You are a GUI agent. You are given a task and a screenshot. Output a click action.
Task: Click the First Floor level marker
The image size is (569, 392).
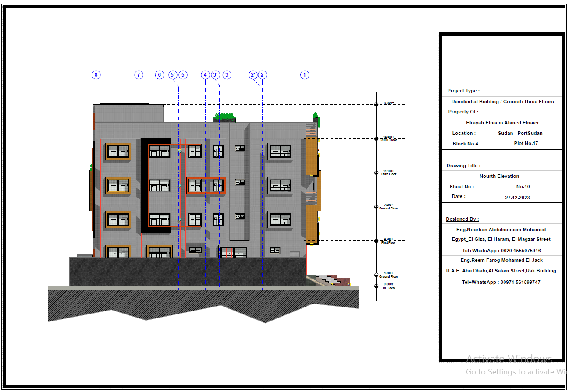(x=376, y=240)
